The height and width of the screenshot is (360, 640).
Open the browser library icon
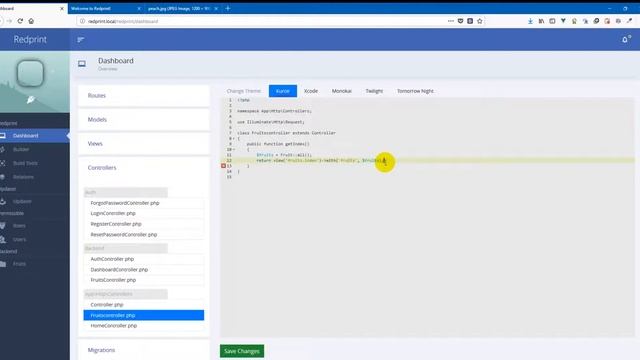(x=541, y=21)
